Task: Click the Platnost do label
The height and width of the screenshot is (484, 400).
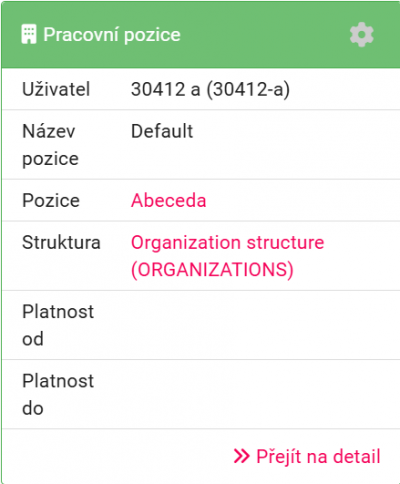Action: 58,394
